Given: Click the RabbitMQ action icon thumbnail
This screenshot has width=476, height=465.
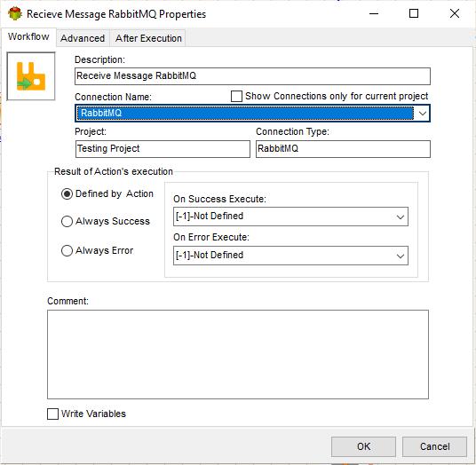Looking at the screenshot, I should [31, 76].
